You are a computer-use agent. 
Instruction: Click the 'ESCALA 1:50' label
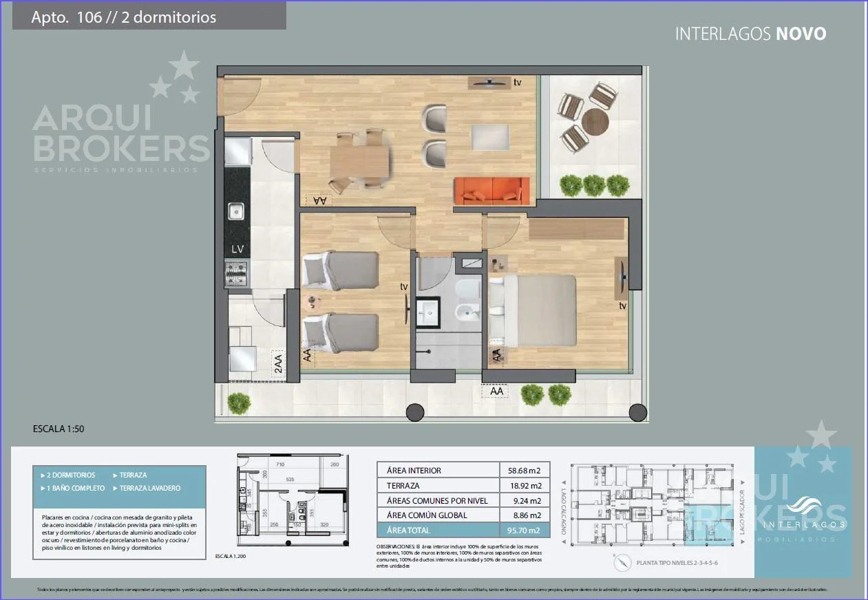[x=59, y=429]
